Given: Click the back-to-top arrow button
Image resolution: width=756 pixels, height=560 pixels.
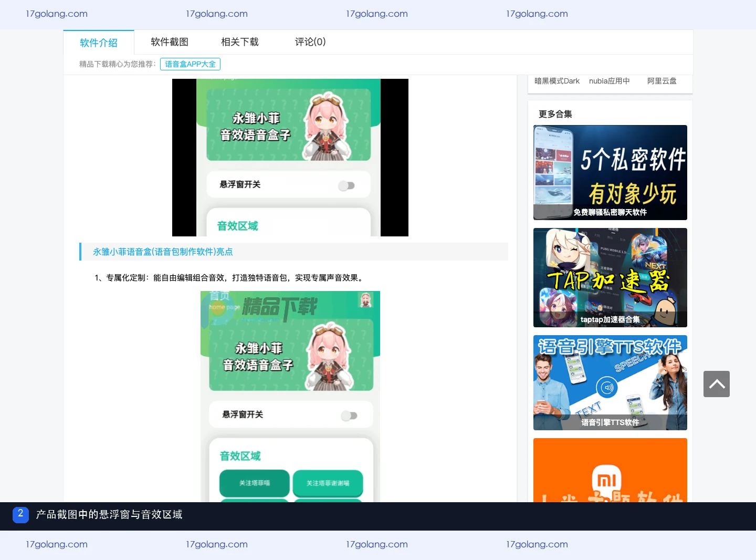Looking at the screenshot, I should [x=717, y=384].
